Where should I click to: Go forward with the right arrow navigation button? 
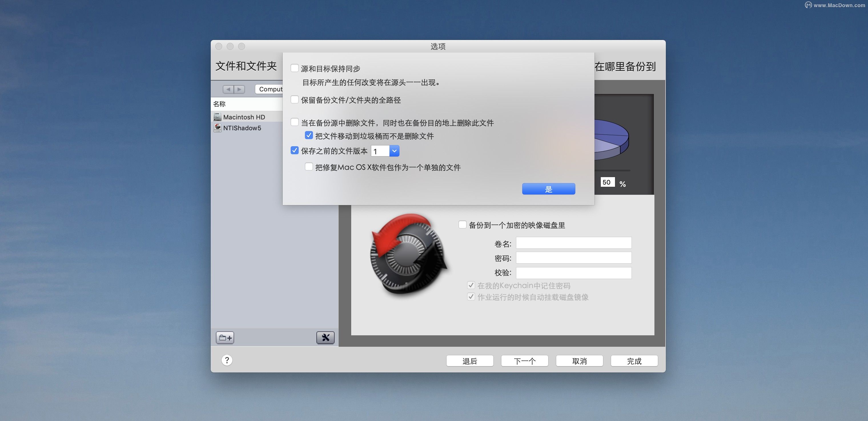click(x=239, y=89)
